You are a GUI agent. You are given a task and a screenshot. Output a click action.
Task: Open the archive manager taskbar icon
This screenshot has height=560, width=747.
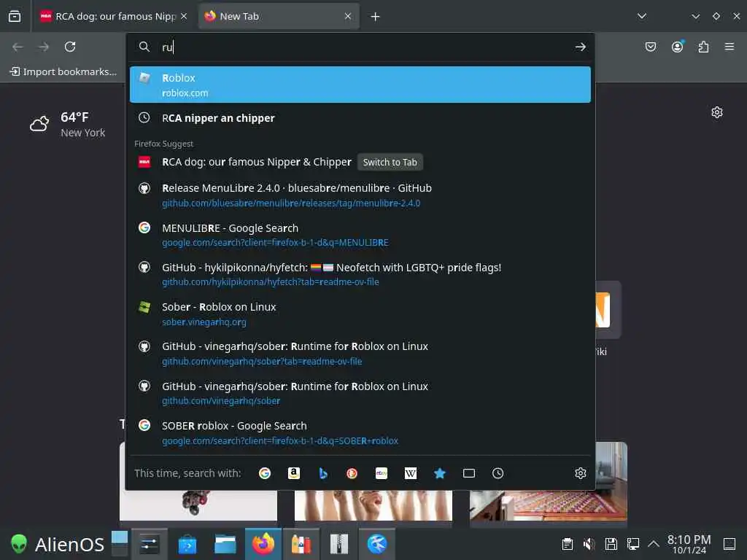click(338, 544)
